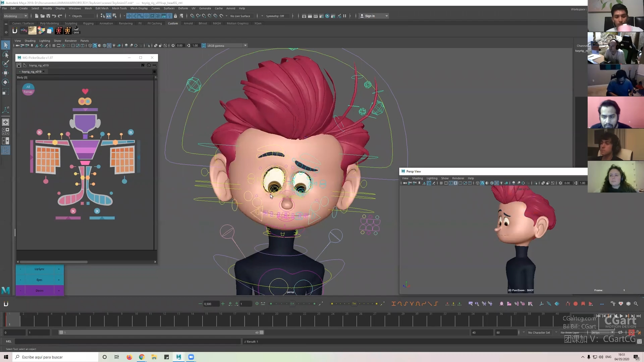
Task: Click the MEL command input field
Action: [x=127, y=341]
